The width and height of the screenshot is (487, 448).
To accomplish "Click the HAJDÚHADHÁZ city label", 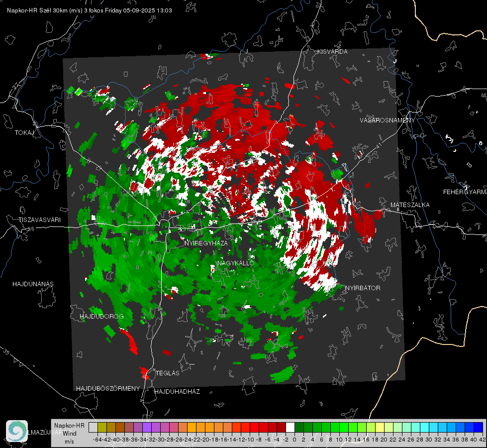I will tap(177, 391).
